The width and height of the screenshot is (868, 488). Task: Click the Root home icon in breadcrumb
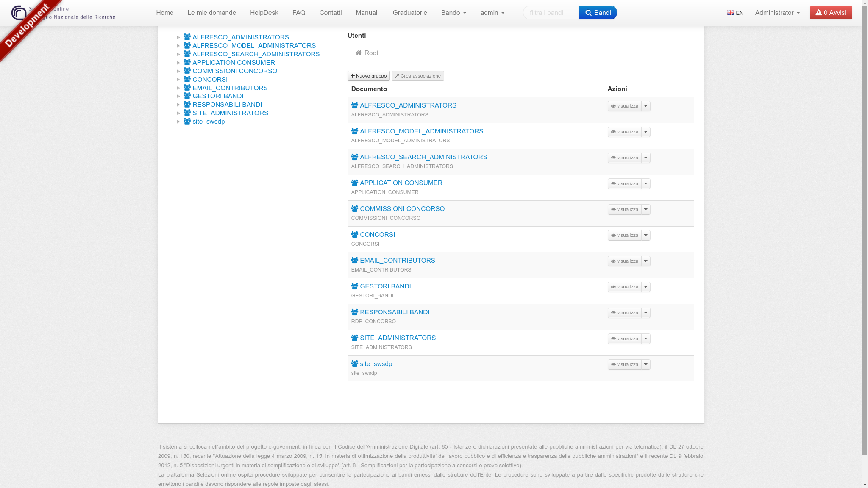coord(359,53)
